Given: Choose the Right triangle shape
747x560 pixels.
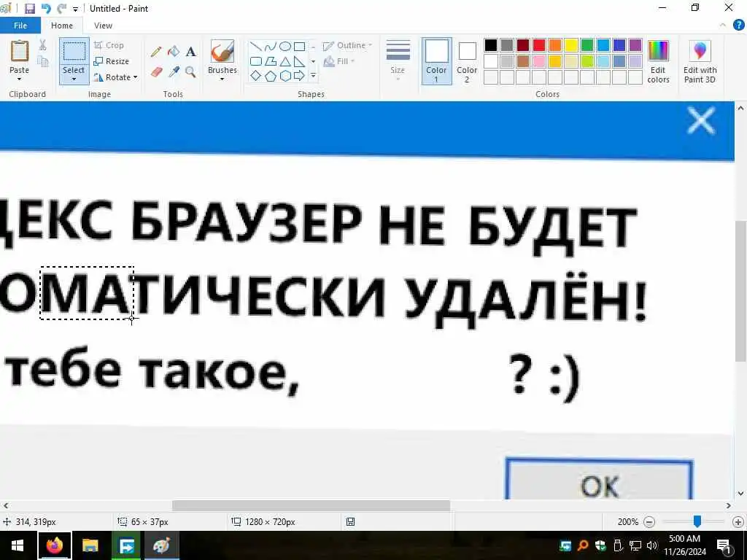Looking at the screenshot, I should (300, 61).
